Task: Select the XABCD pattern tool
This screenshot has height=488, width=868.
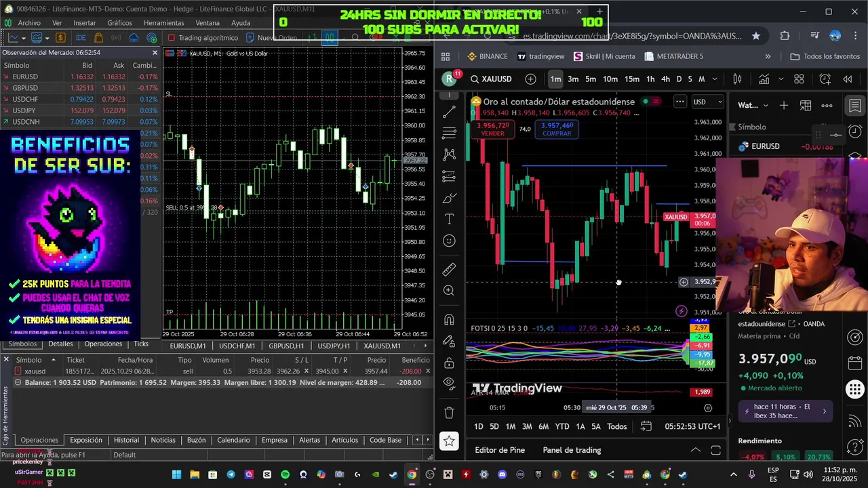Action: 449,155
